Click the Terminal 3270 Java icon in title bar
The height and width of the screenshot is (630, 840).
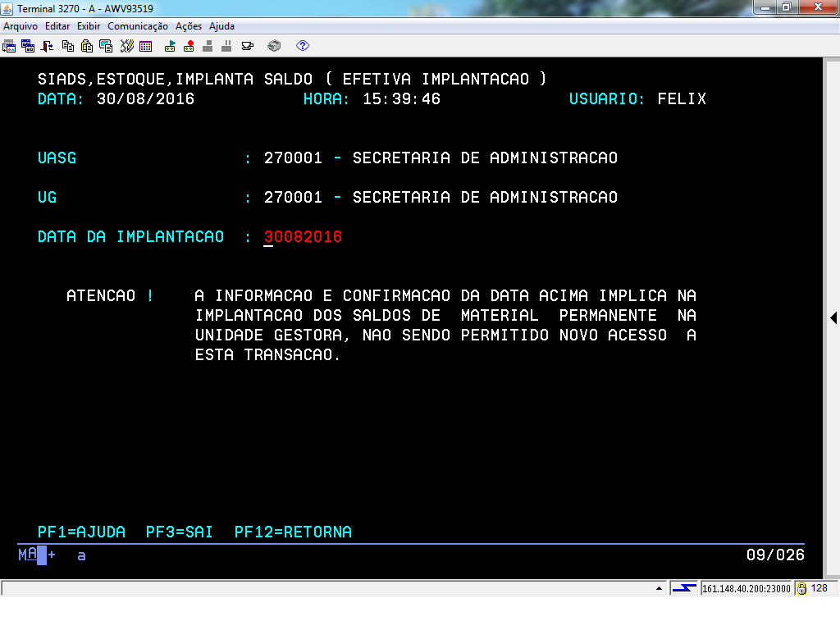tap(7, 8)
